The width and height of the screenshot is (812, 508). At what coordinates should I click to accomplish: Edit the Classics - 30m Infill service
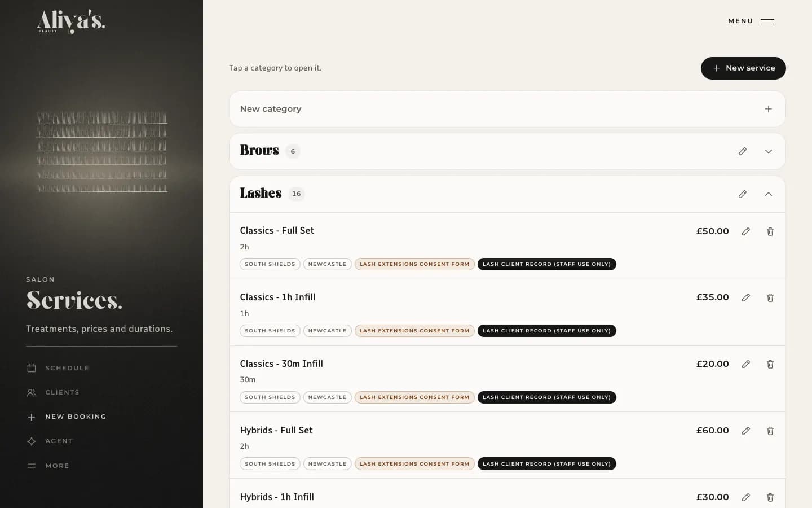[x=746, y=364]
